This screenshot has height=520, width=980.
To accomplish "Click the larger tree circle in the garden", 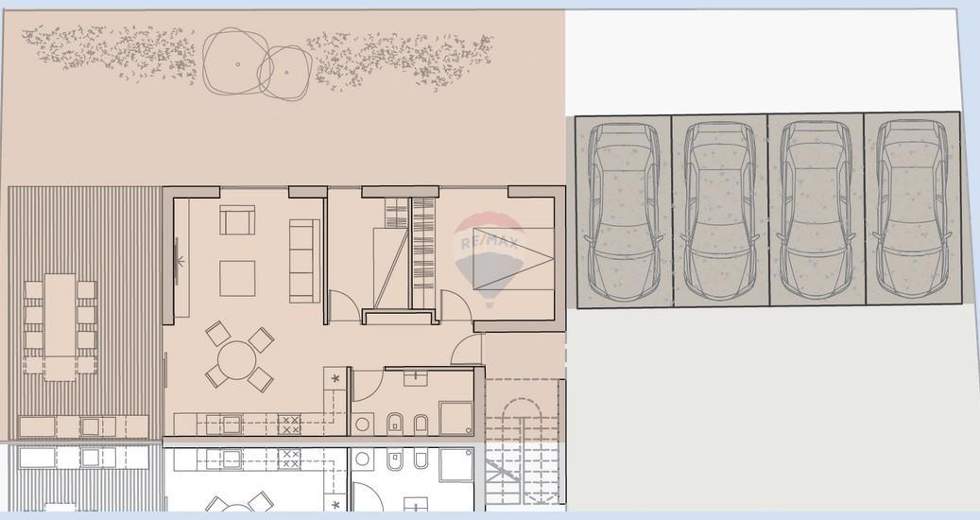I will [237, 62].
